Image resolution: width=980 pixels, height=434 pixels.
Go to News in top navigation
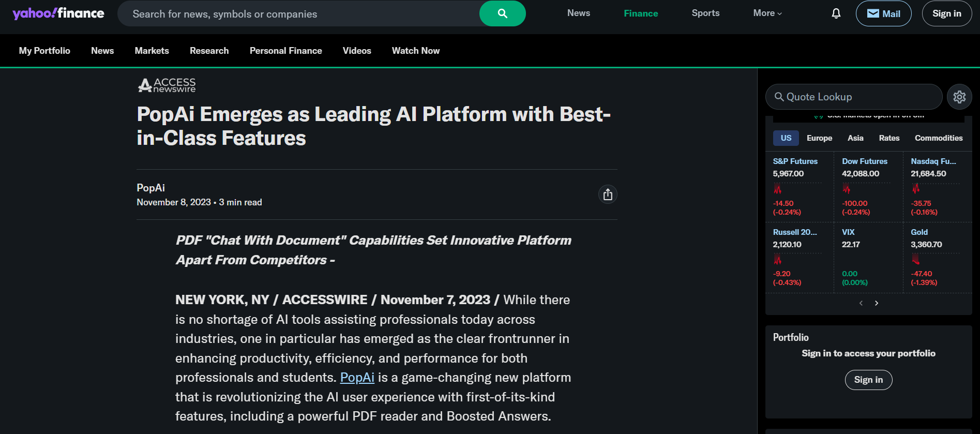[579, 13]
